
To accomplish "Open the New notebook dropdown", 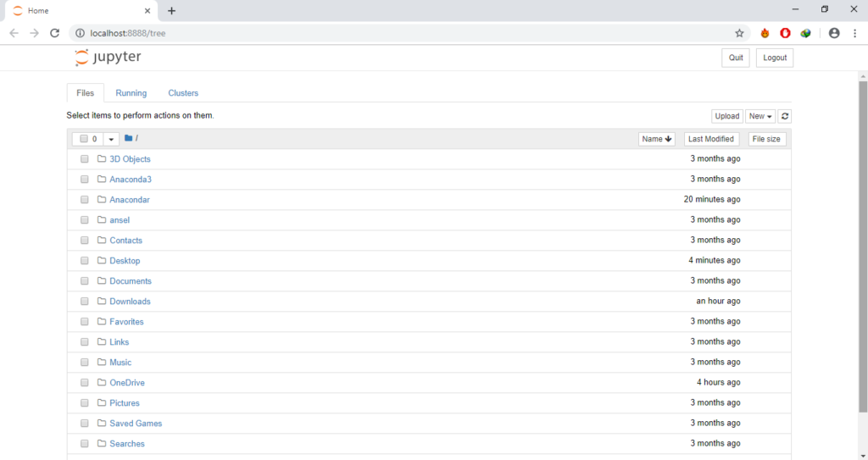I will (x=760, y=116).
